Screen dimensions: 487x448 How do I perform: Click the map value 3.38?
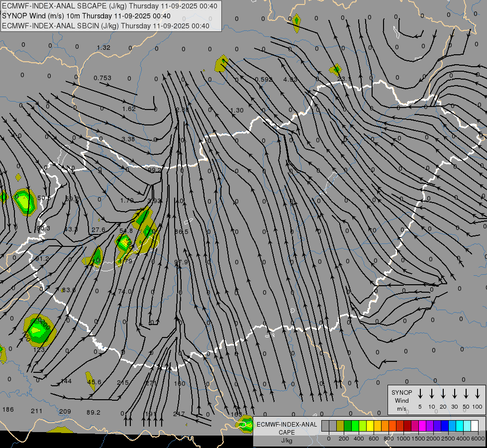pos(128,139)
